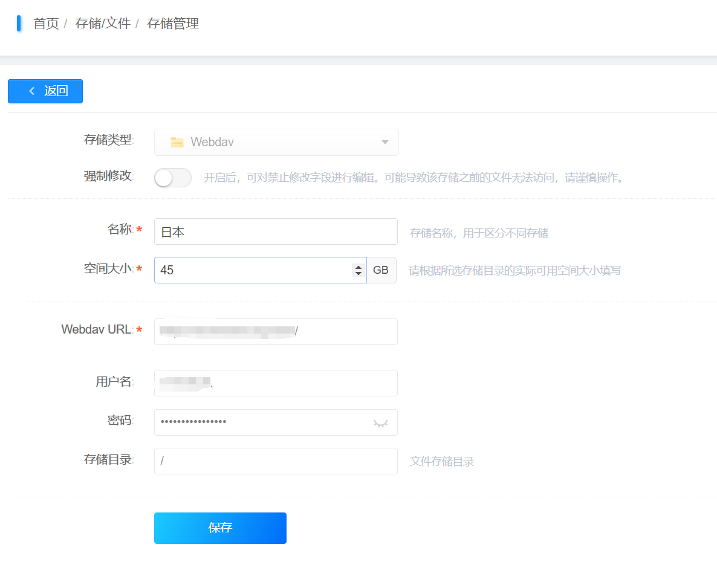Click the folder icon beside Webdav
Image resolution: width=717 pixels, height=588 pixels.
pos(177,142)
